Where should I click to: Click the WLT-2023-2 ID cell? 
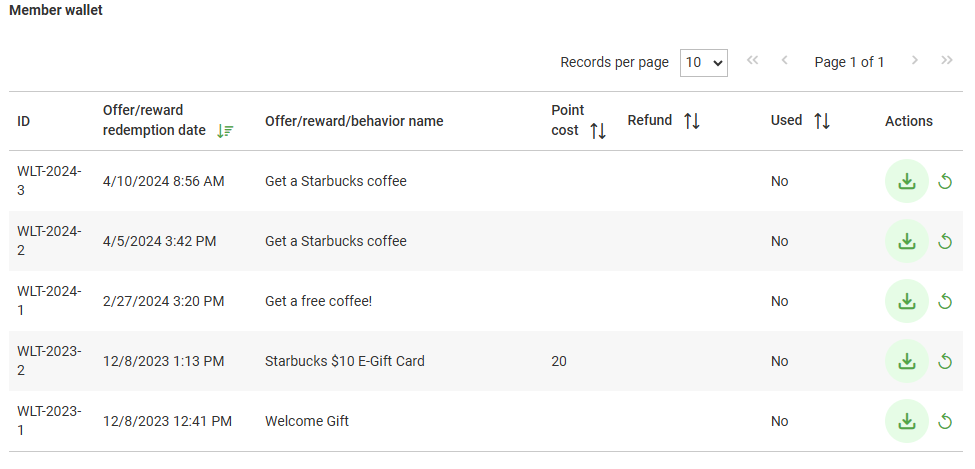(x=49, y=361)
